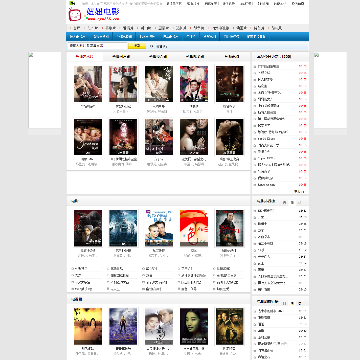The height and width of the screenshot is (360, 360).
Task: Open the blue 电影 site title logo
Action: click(103, 12)
